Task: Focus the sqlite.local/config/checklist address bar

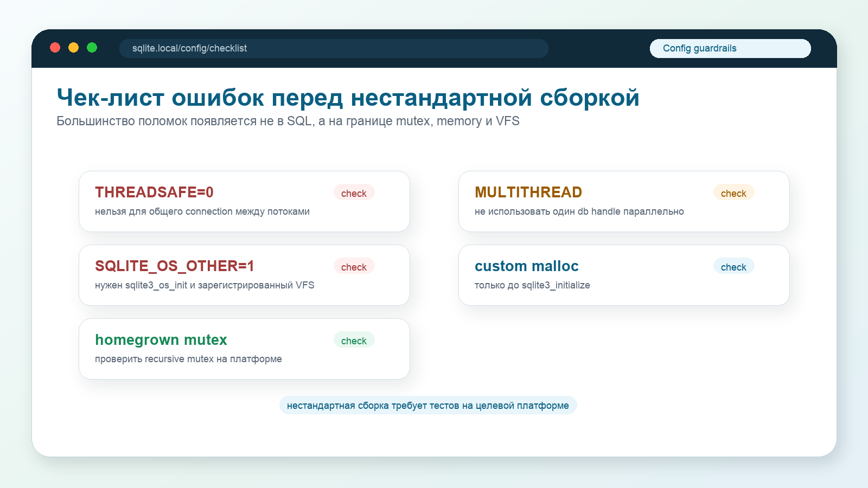Action: [x=334, y=48]
